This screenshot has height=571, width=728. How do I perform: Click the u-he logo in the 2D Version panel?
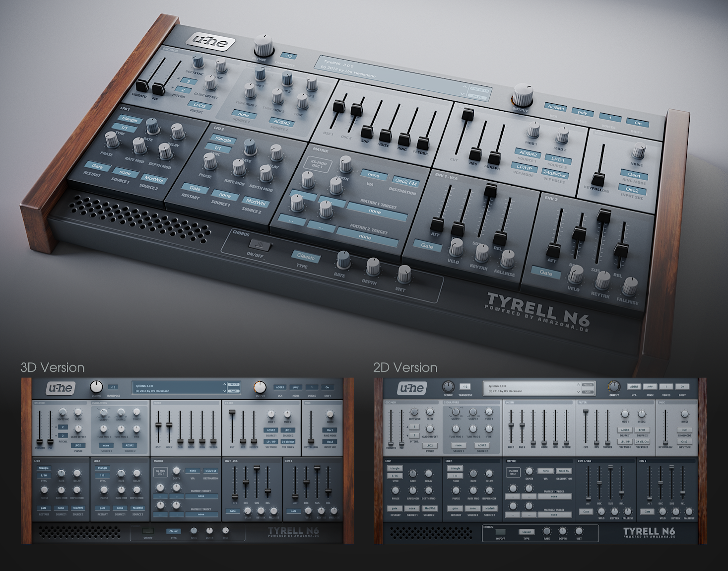[x=412, y=388]
